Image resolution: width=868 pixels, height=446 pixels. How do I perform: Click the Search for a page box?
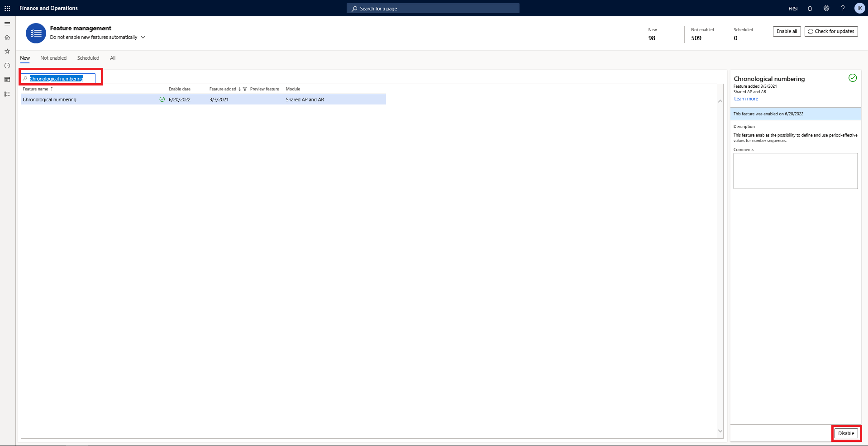433,8
